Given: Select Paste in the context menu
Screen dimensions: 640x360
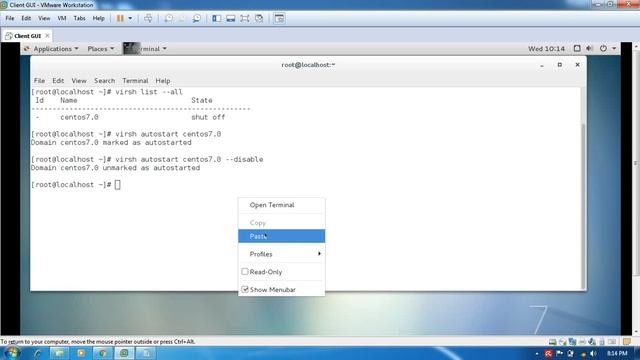Looking at the screenshot, I should [282, 236].
